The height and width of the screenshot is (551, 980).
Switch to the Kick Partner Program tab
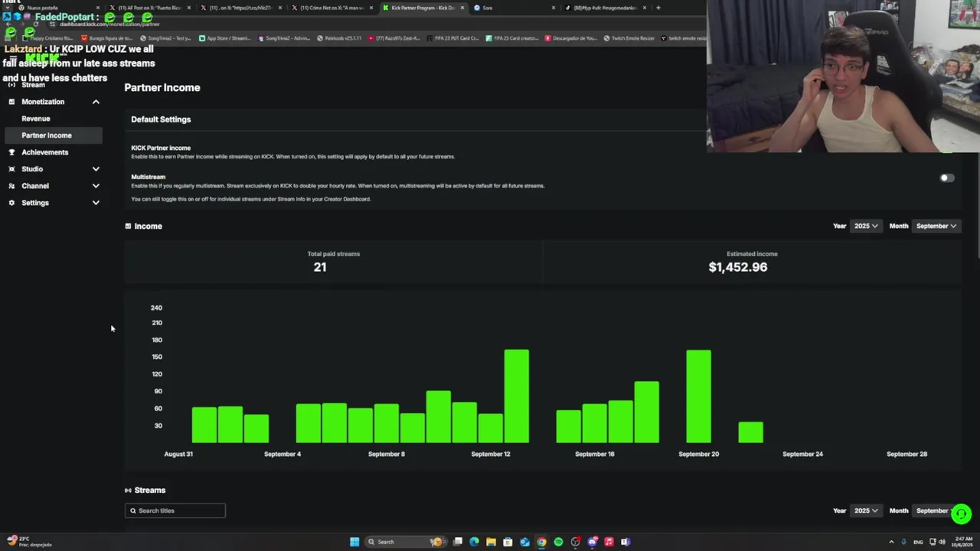tap(423, 8)
